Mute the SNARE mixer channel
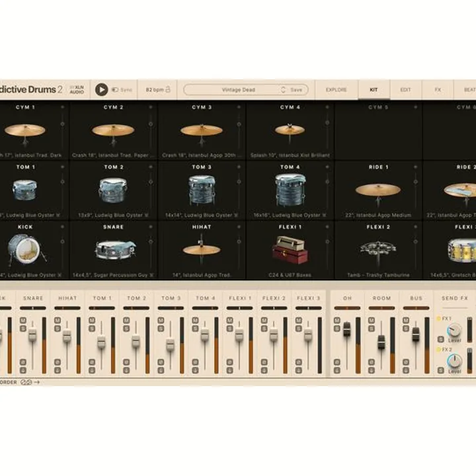The height and width of the screenshot is (476, 476). 23,320
